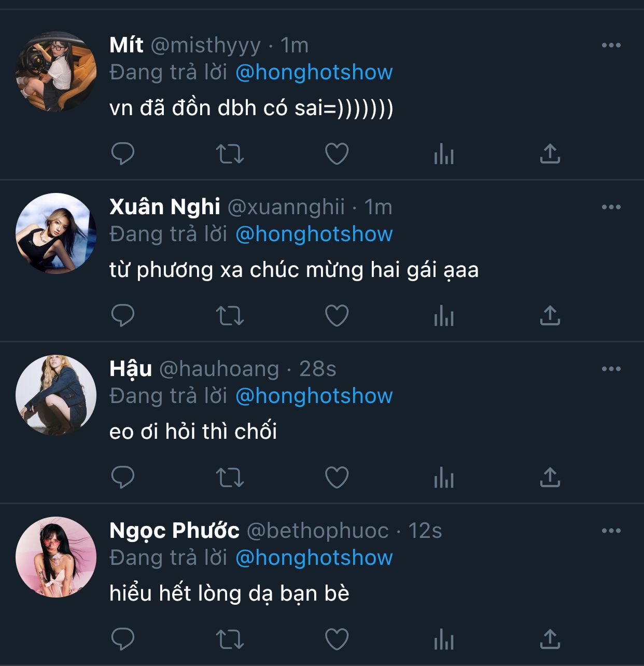The image size is (644, 666).
Task: Open @honghotshow mention in Hậu's reply
Action: coord(314,396)
